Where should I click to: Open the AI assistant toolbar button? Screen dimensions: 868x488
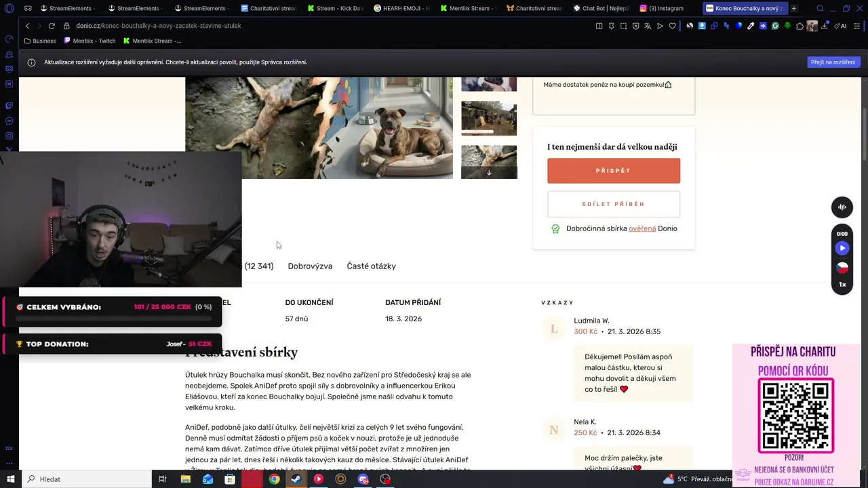click(841, 26)
